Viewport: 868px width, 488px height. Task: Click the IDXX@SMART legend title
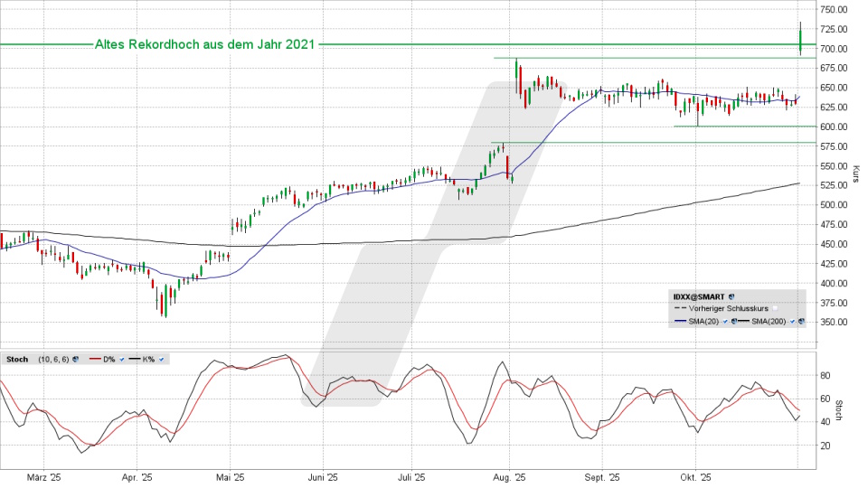click(699, 296)
